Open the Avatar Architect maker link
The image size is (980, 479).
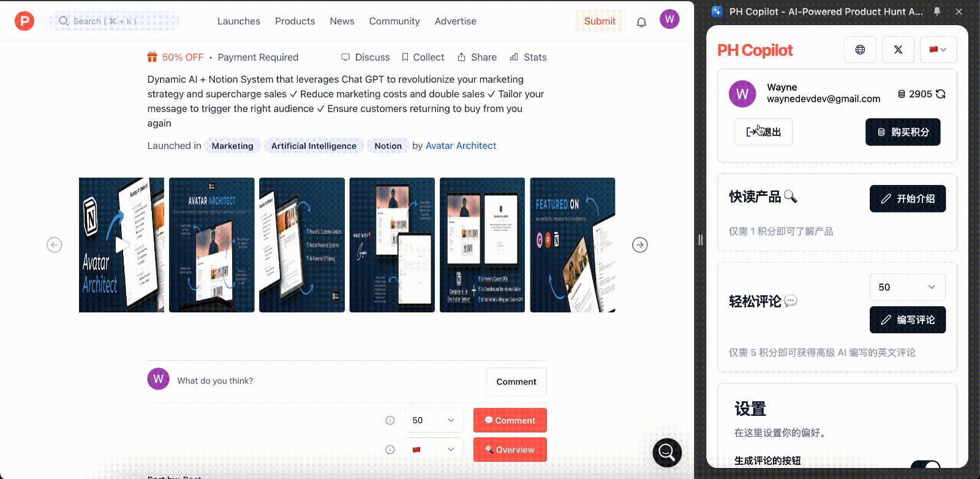click(x=461, y=146)
